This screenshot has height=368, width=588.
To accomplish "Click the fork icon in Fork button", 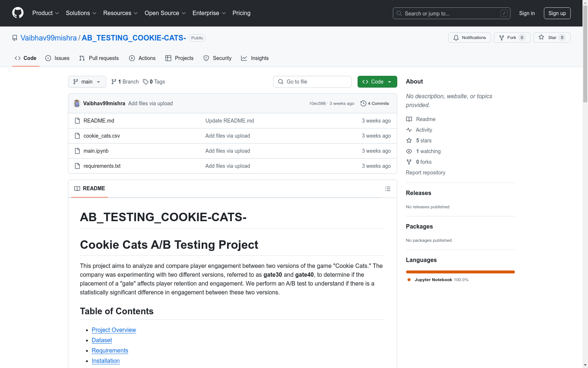I will pyautogui.click(x=502, y=38).
